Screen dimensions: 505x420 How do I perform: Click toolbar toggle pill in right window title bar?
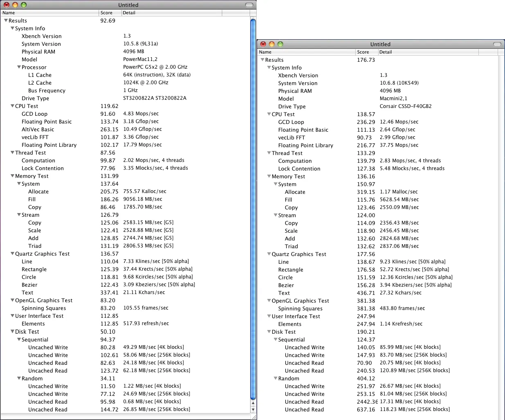coord(497,44)
